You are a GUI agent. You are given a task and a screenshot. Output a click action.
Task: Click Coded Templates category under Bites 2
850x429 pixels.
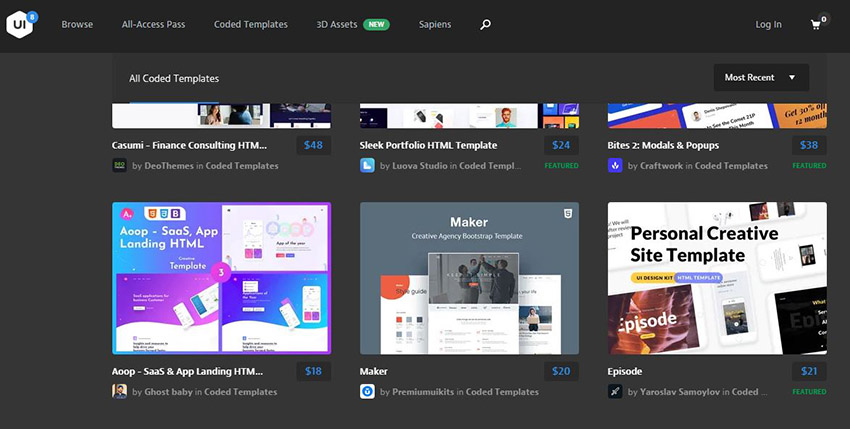(731, 166)
